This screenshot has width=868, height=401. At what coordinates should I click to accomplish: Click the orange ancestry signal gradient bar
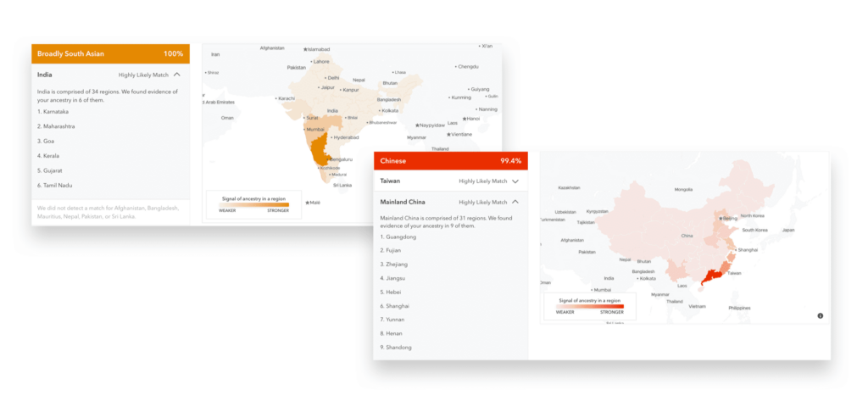(254, 205)
